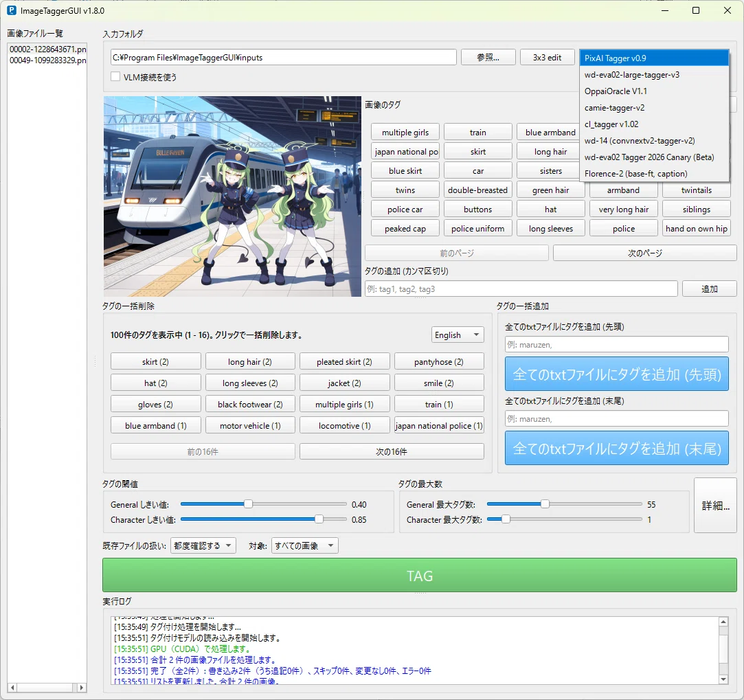Bulk delete the 'pantyhose (2)' tag
This screenshot has height=700, width=744.
pos(439,361)
